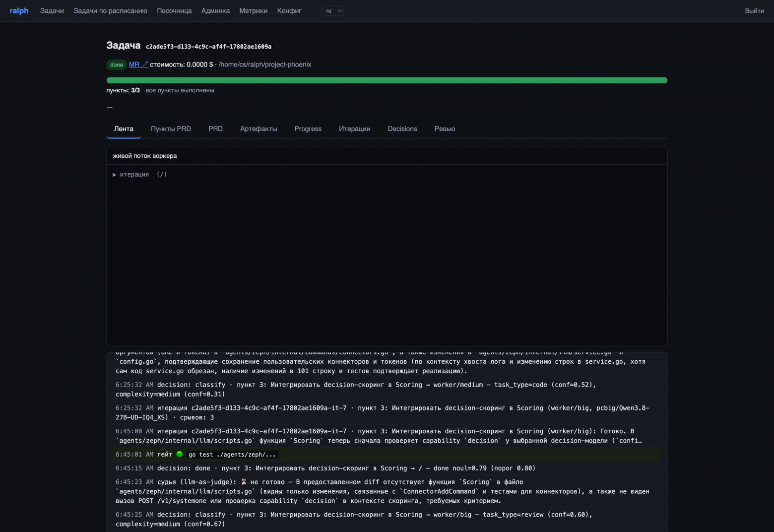Open the Конфиг page
Viewport: 774px width, 532px height.
[x=289, y=11]
